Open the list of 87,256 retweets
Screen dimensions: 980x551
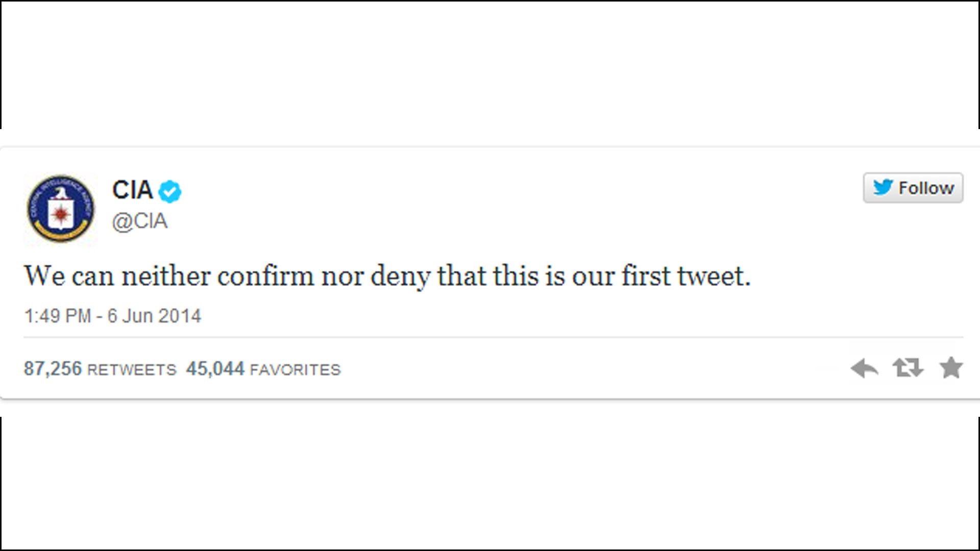100,368
